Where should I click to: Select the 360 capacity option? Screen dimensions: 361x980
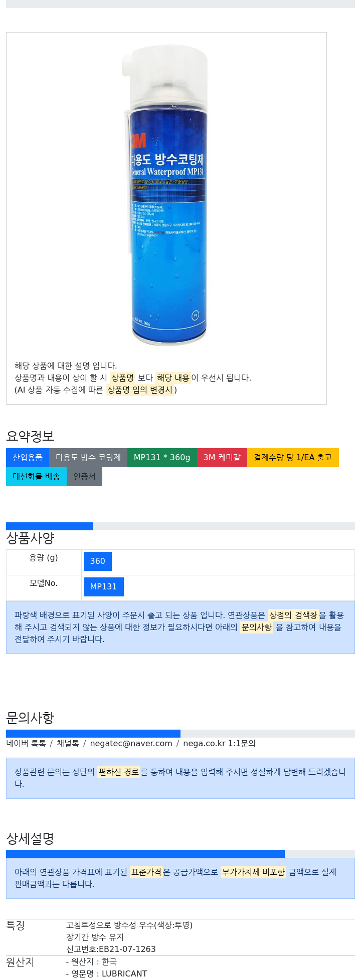(x=98, y=561)
